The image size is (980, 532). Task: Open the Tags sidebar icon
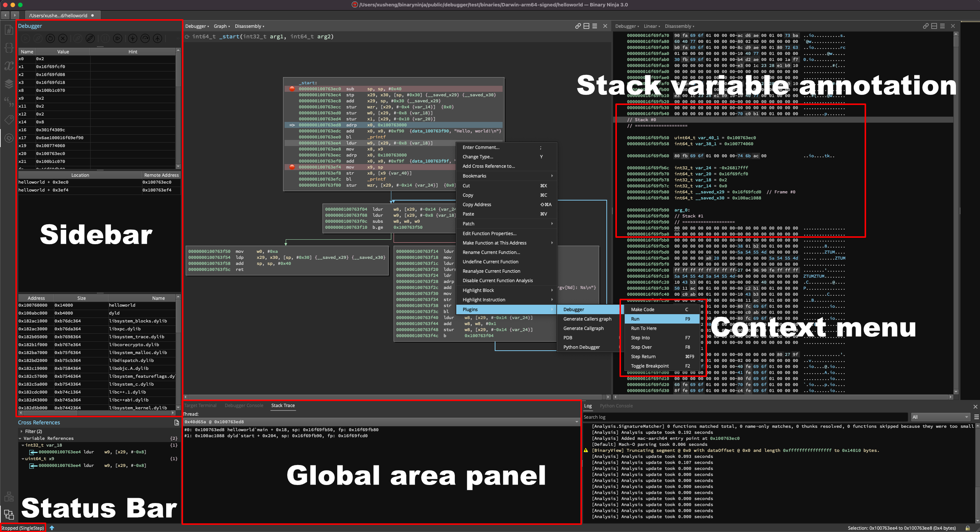pos(9,120)
